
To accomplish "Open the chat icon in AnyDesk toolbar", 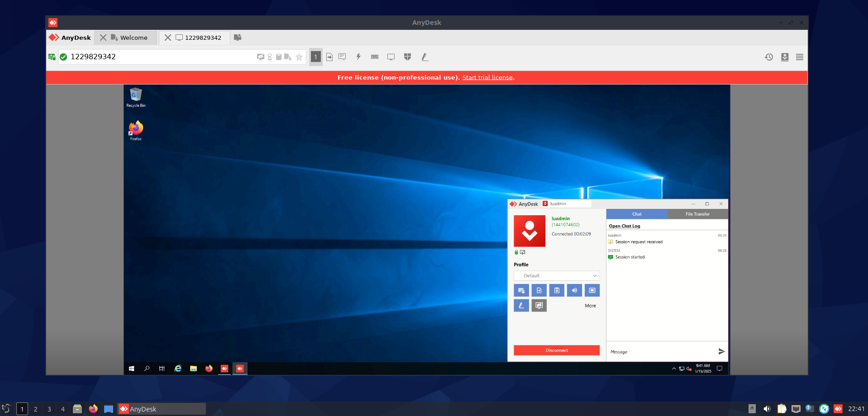I will (342, 57).
